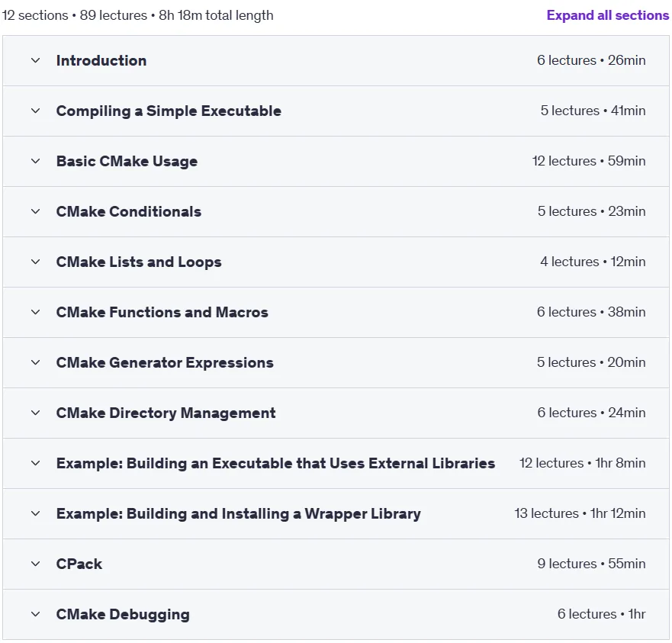Screen dimensions: 672x643
Task: Select the Basic CMake Usage title
Action: pos(127,161)
